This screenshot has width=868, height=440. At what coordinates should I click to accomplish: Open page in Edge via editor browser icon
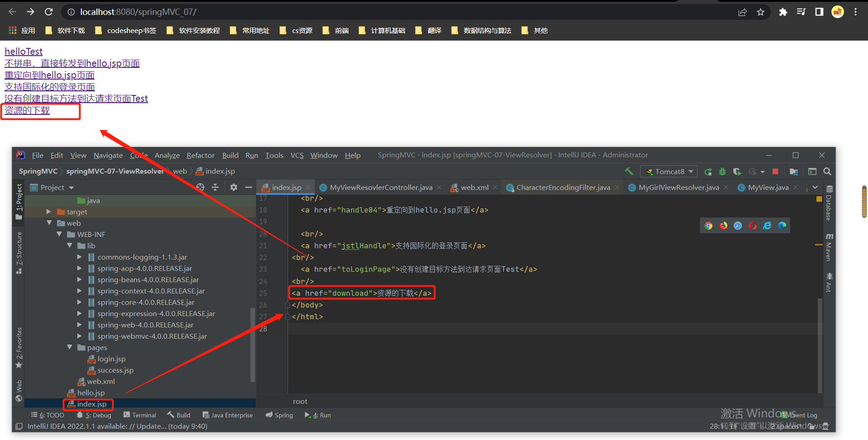[x=782, y=226]
